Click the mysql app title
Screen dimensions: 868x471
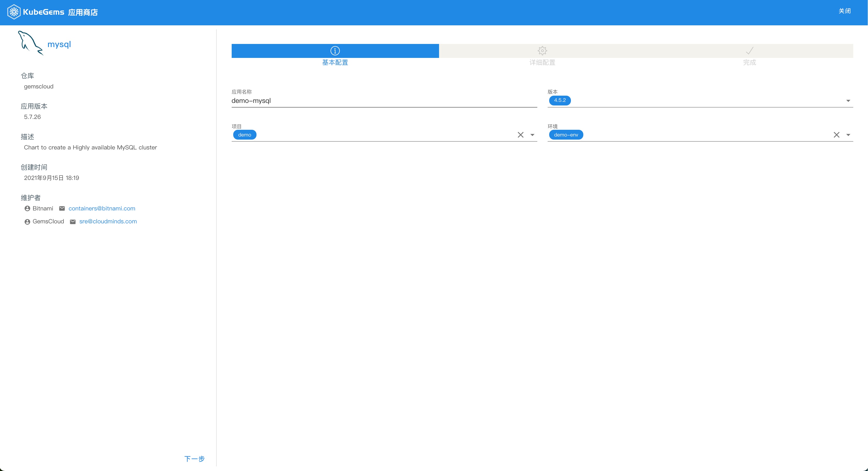[59, 44]
